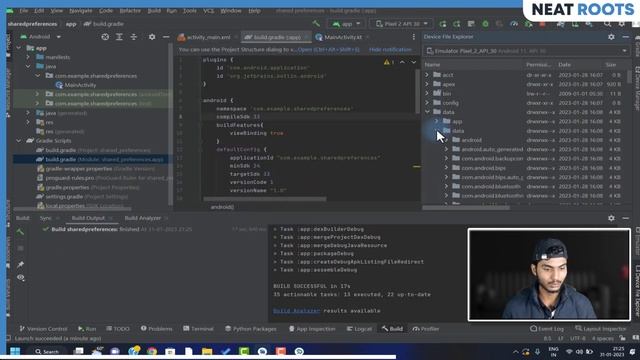
Task: Collapse the Gradle Scripts node
Action: tap(19, 140)
